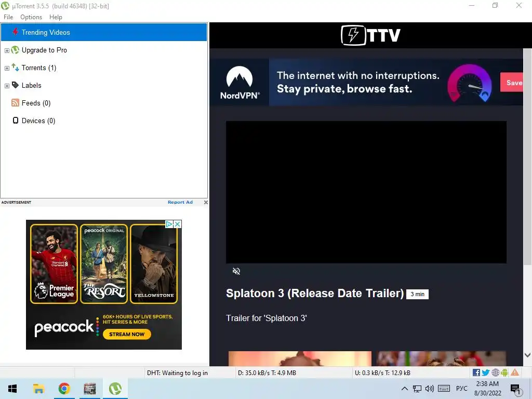Click the Android icon in status bar
The width and height of the screenshot is (532, 399).
(504, 373)
